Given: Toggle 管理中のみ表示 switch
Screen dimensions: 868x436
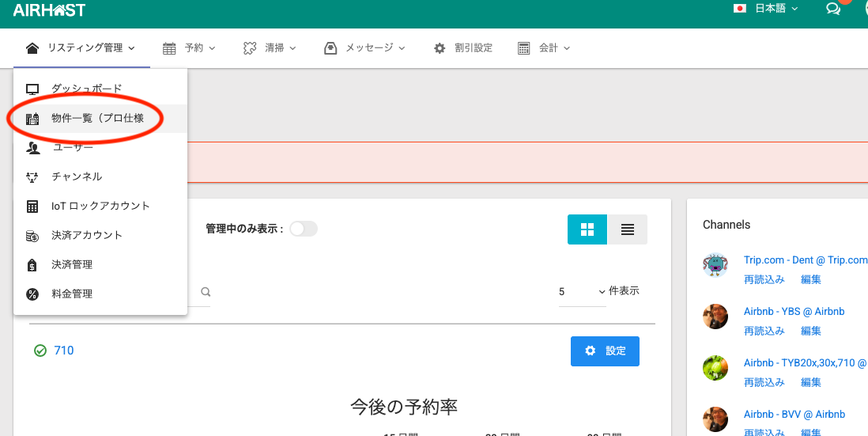Looking at the screenshot, I should pyautogui.click(x=303, y=229).
